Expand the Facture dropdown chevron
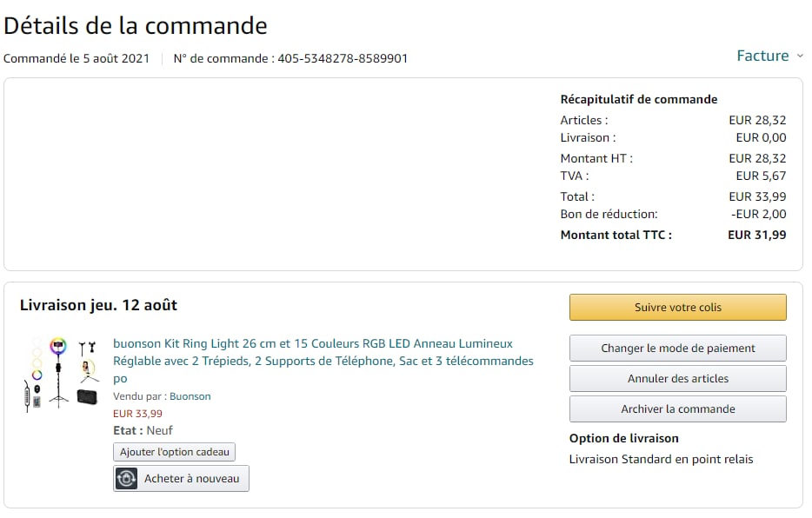This screenshot has width=812, height=518. [x=799, y=56]
